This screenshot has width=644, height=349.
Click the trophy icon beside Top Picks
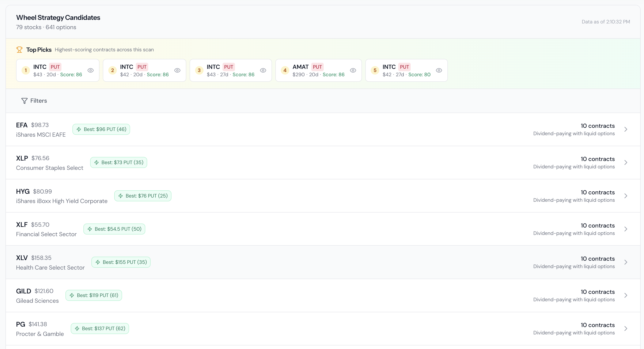[x=19, y=49]
